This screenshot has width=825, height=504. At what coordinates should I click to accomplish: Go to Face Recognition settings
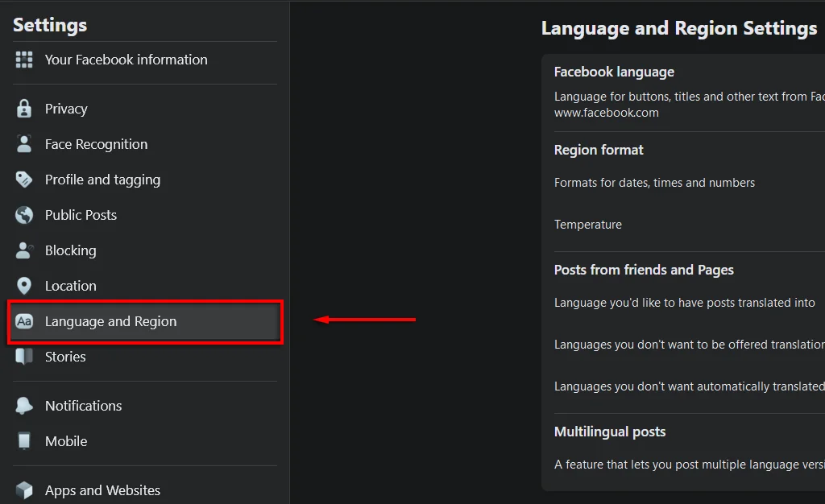tap(96, 144)
